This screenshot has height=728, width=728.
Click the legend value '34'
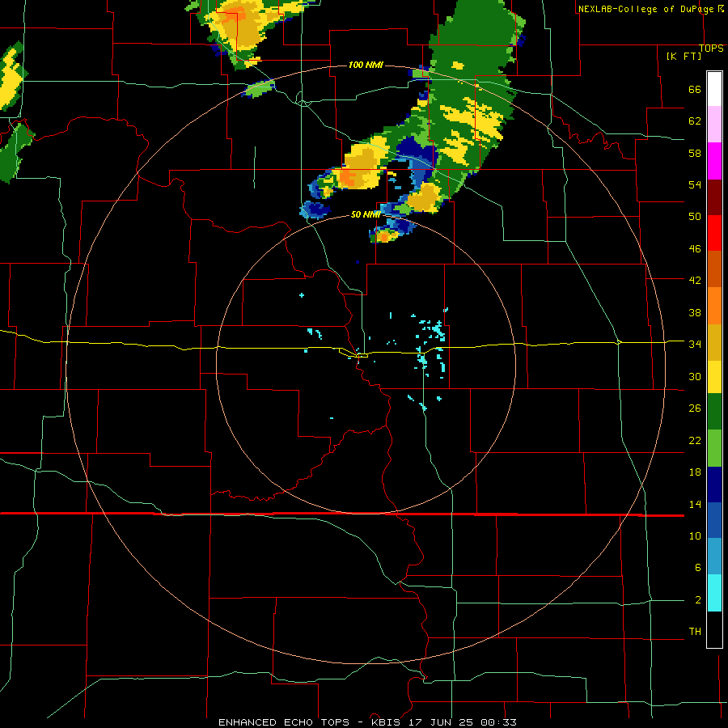pyautogui.click(x=695, y=344)
